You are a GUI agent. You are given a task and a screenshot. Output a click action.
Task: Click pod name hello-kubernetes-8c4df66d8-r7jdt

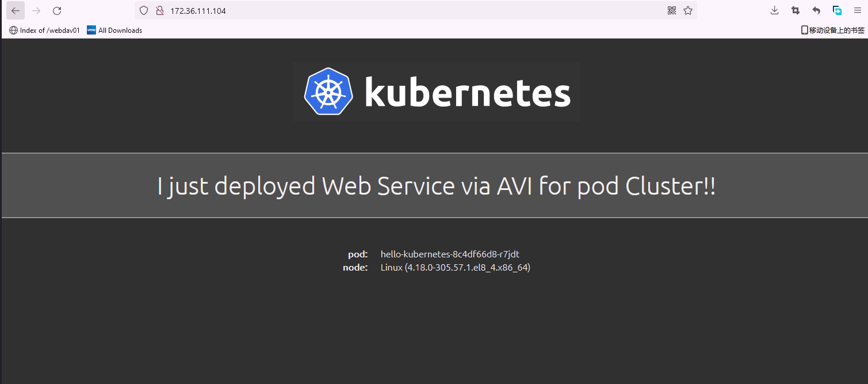click(x=450, y=254)
